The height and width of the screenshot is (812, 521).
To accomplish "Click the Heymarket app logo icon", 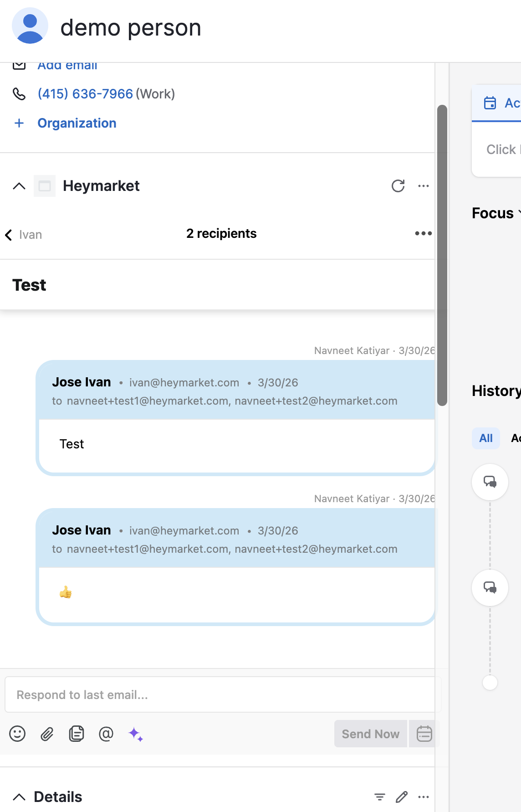I will click(45, 186).
